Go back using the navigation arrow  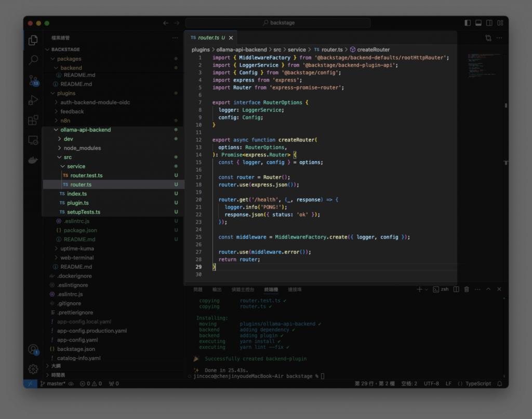point(166,23)
